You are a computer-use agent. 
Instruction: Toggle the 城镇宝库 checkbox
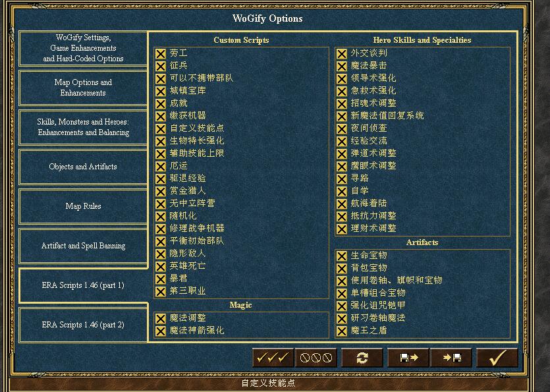[x=161, y=91]
